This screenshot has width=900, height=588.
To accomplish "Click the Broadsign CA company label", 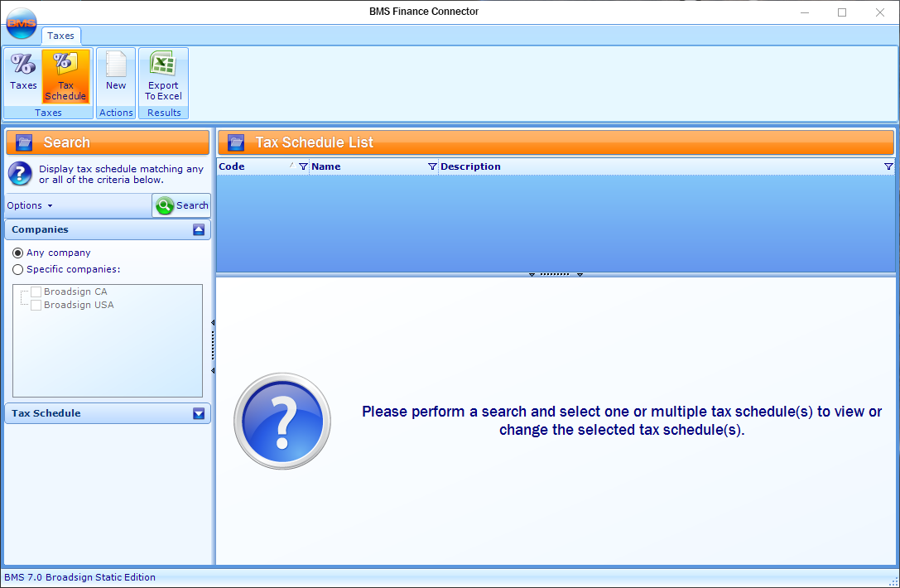I will [x=75, y=292].
